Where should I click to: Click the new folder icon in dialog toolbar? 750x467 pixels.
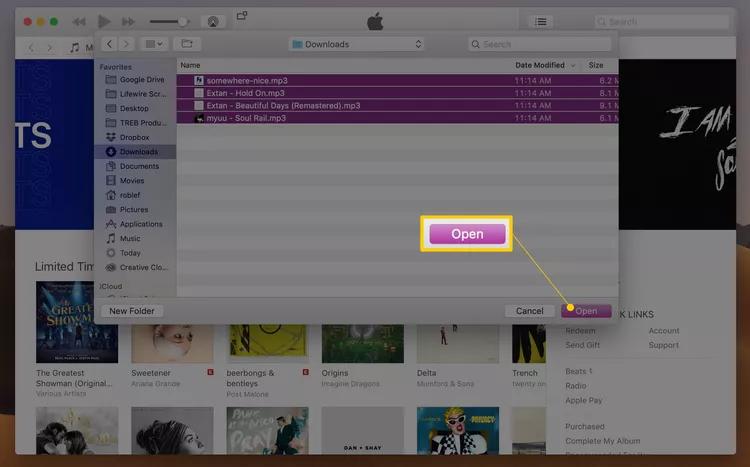[x=186, y=44]
